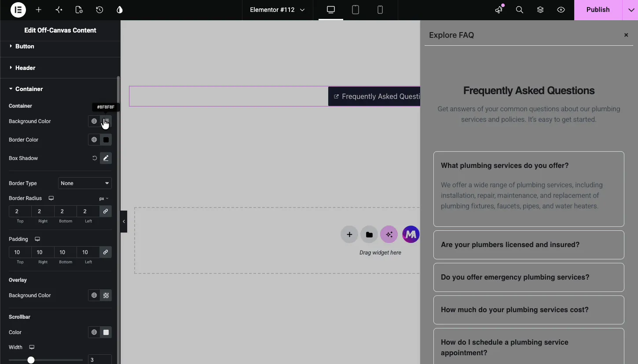Open global color for Border Color
Image resolution: width=638 pixels, height=364 pixels.
(x=94, y=140)
